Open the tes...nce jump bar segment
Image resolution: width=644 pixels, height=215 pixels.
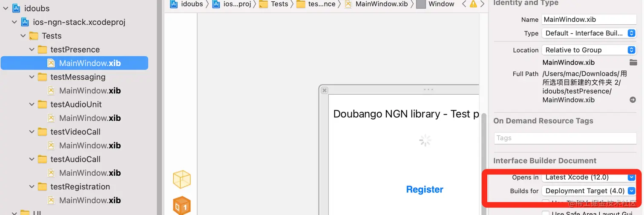(316, 4)
